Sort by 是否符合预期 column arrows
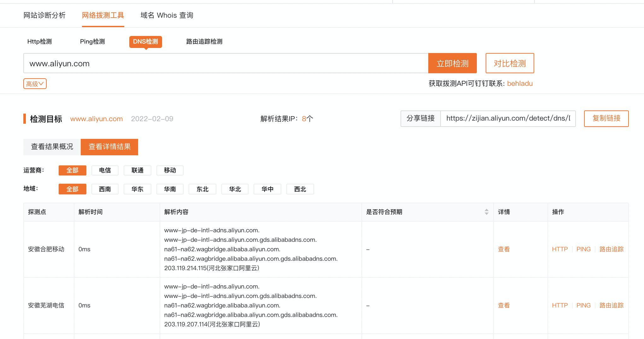 click(x=486, y=212)
